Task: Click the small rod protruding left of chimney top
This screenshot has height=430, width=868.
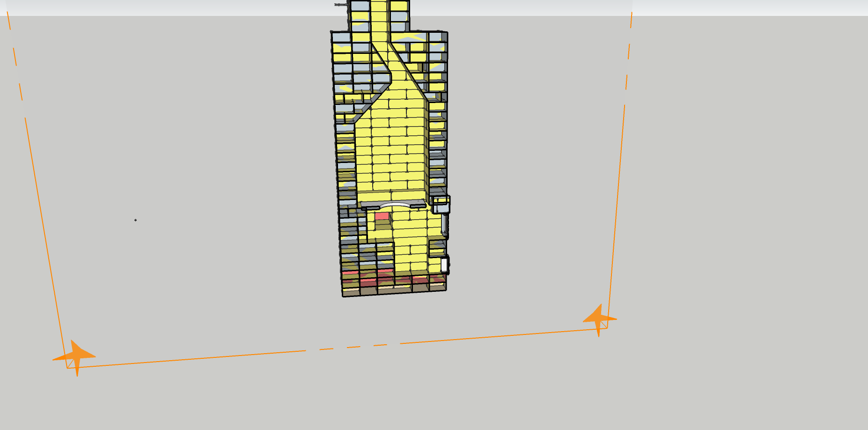Action: (x=341, y=5)
